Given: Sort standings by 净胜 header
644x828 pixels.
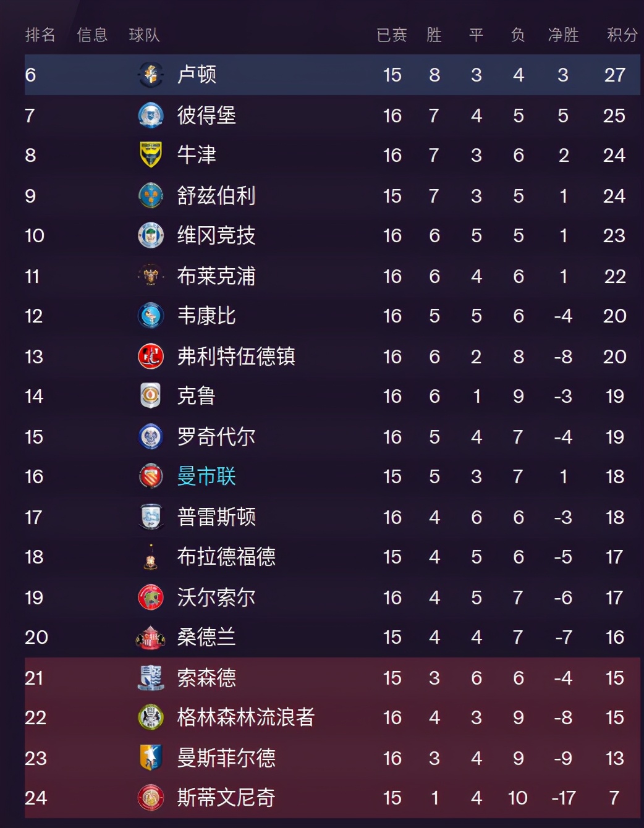Looking at the screenshot, I should [563, 35].
